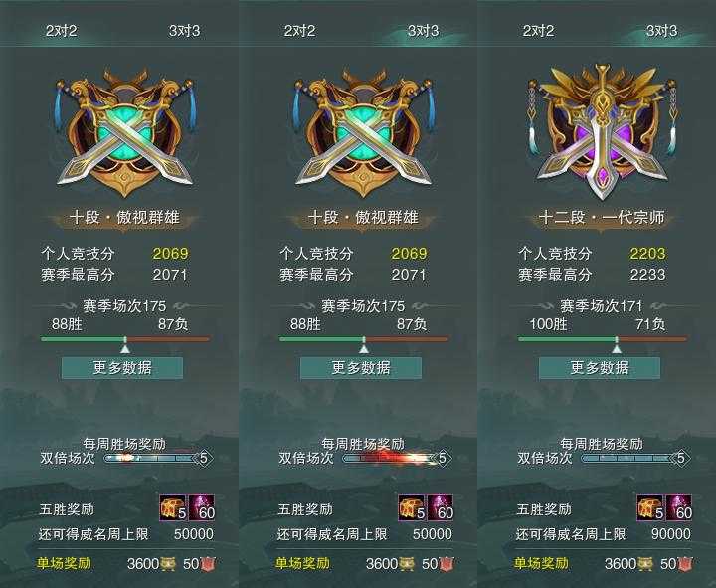The height and width of the screenshot is (588, 716).
Task: Click the glowing red 双倍场次 progress bar
Action: coord(396,458)
